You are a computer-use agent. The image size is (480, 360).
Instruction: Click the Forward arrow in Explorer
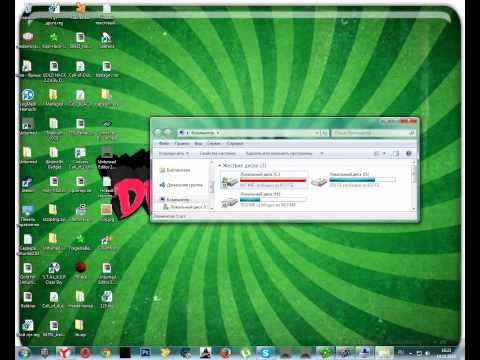pyautogui.click(x=168, y=132)
